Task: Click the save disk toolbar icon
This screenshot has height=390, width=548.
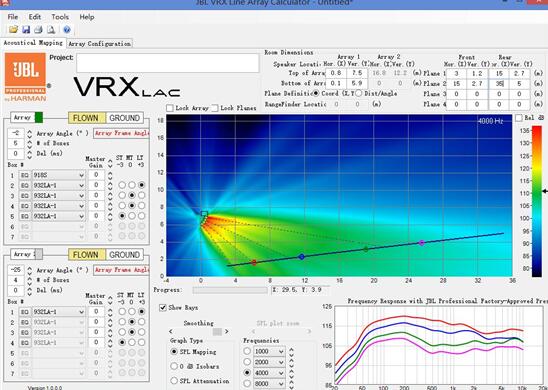Action: [26, 30]
